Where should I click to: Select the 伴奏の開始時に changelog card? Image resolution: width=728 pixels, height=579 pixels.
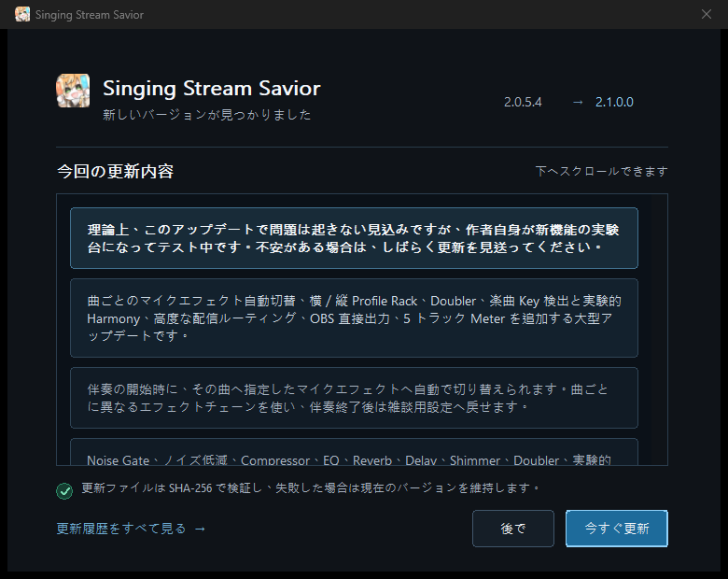click(x=354, y=398)
